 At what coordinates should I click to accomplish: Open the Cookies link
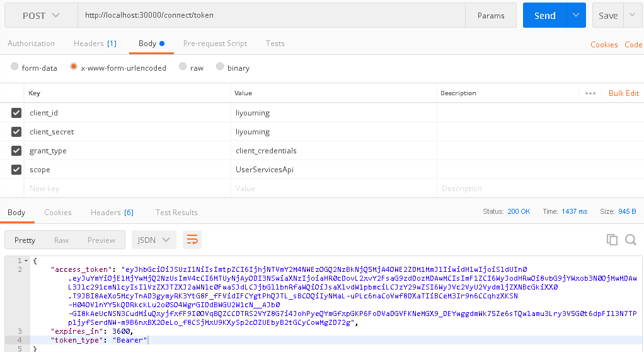pyautogui.click(x=604, y=44)
